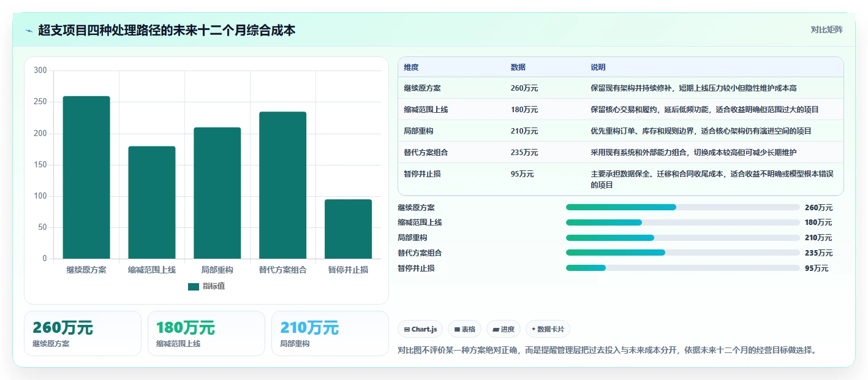
Task: Select the 进度 chip
Action: click(x=504, y=329)
